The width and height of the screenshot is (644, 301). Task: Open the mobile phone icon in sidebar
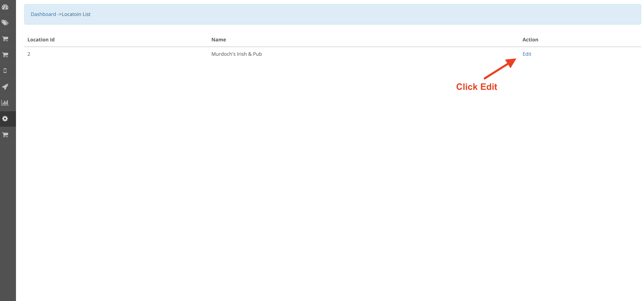[5, 71]
